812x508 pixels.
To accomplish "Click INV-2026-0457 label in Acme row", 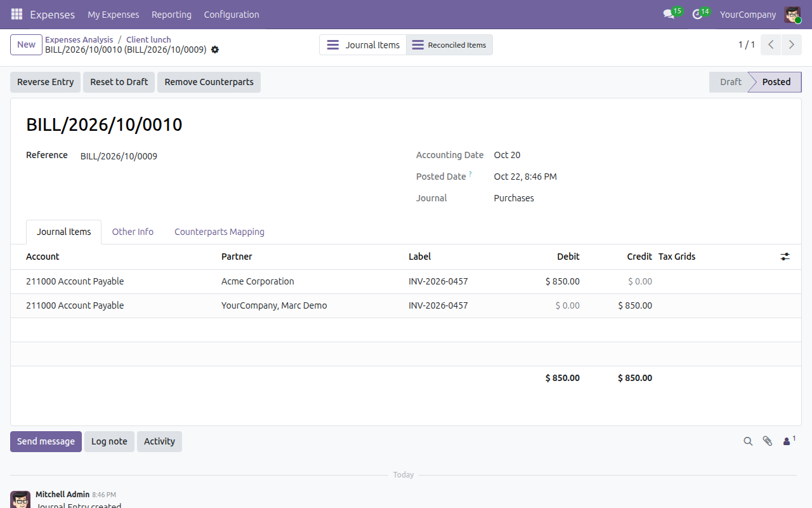I will click(438, 281).
